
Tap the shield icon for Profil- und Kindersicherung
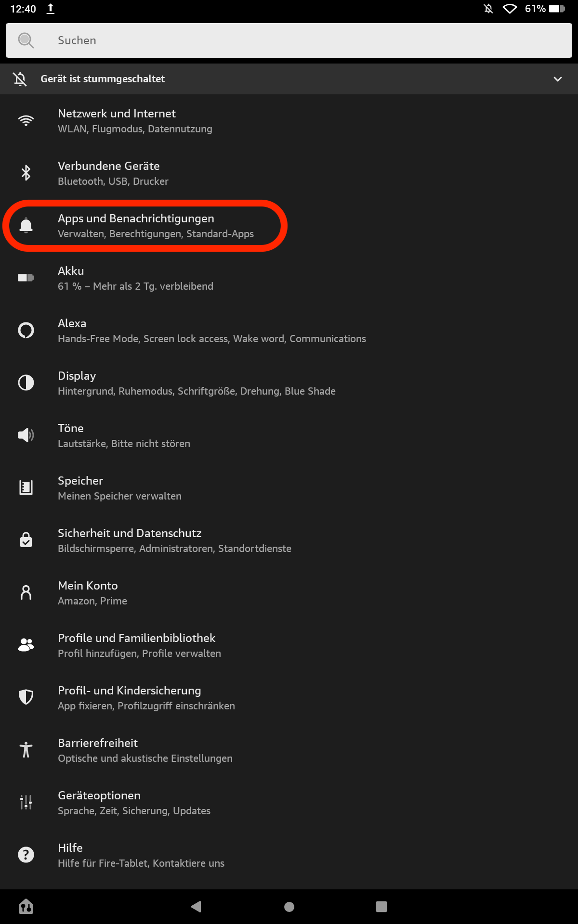coord(26,697)
